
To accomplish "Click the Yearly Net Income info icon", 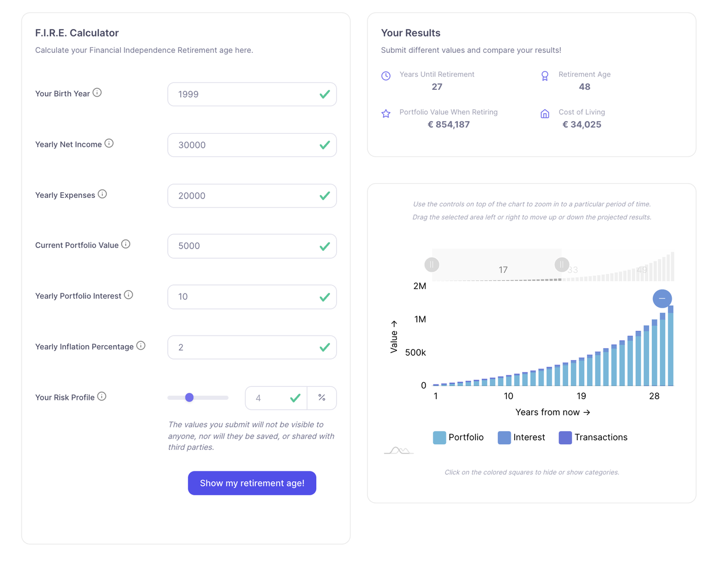I will 109,143.
